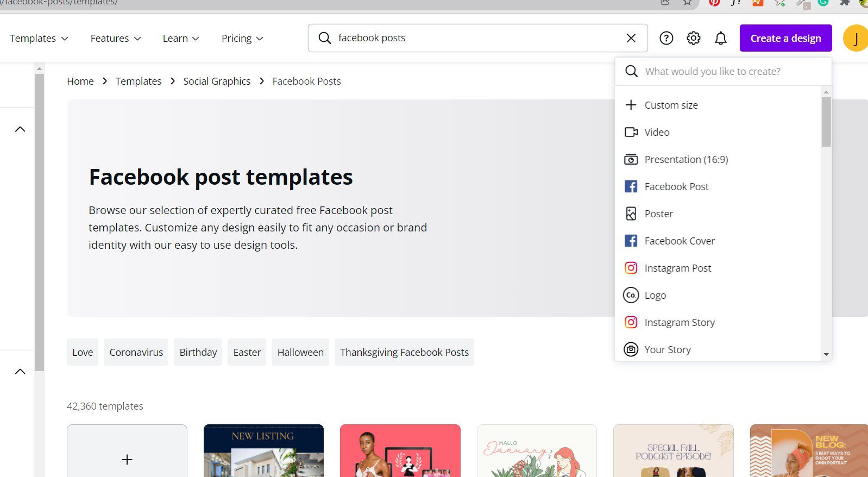Image resolution: width=868 pixels, height=477 pixels.
Task: Select Video from the create list
Action: click(x=718, y=132)
